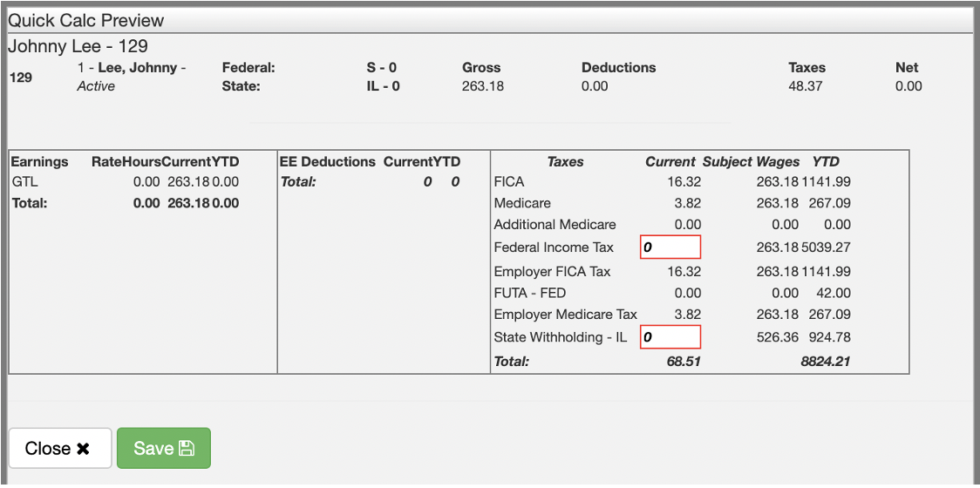Click the Net amount 0.00 in header
The width and height of the screenshot is (980, 488).
(x=908, y=86)
